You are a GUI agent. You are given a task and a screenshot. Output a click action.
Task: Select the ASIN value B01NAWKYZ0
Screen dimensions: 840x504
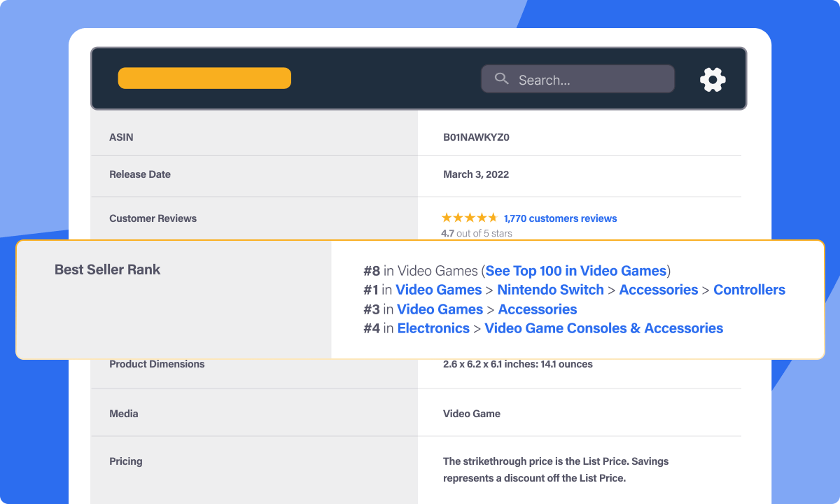coord(476,137)
